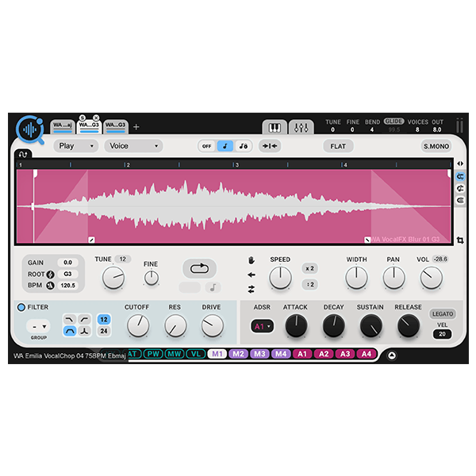Click the snap-to-center arrows button
476x476 pixels.
pyautogui.click(x=270, y=146)
